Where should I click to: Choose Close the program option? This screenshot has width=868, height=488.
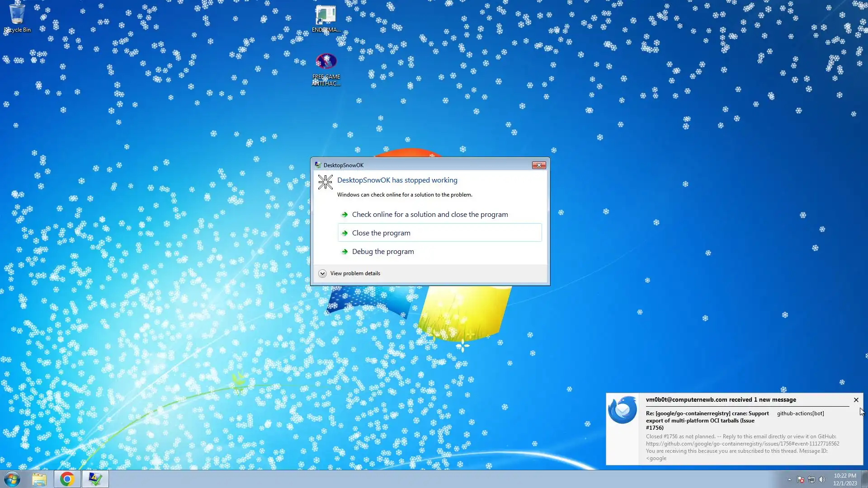(x=381, y=233)
